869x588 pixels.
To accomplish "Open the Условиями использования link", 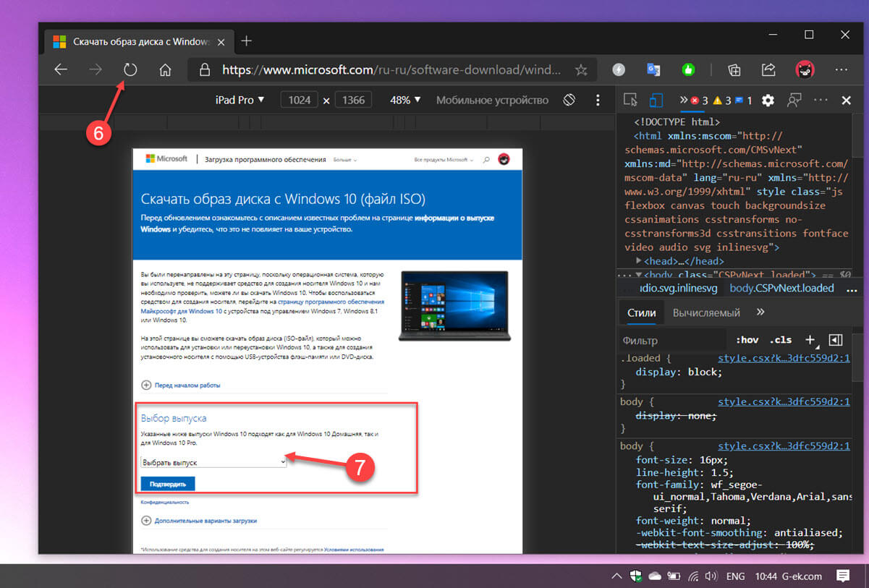I will pyautogui.click(x=354, y=550).
